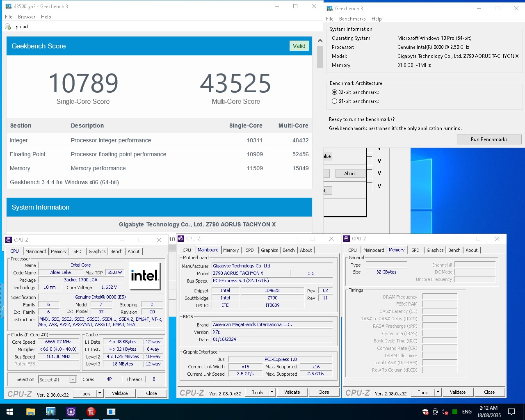Viewport: 525px width, 420px height.
Task: Click the Upload icon in Geekbench toolbar
Action: coord(8,27)
